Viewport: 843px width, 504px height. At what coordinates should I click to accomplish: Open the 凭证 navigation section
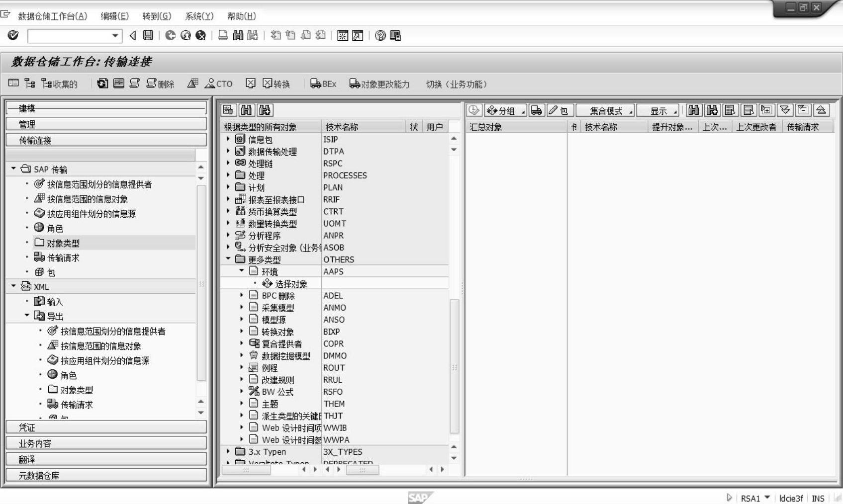[x=106, y=427]
